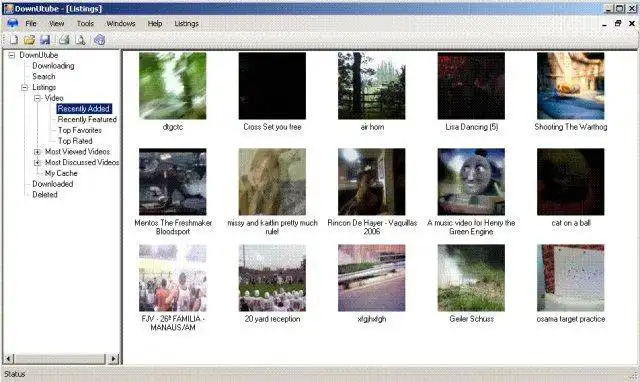This screenshot has height=382, width=640.
Task: Click the cat on a ball caption
Action: pyautogui.click(x=571, y=223)
